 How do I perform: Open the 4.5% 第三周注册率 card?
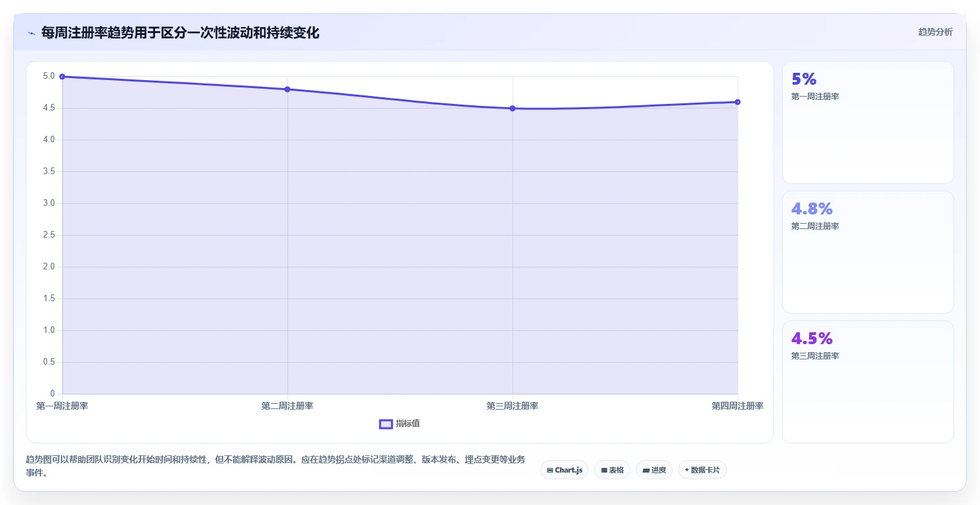tap(867, 382)
